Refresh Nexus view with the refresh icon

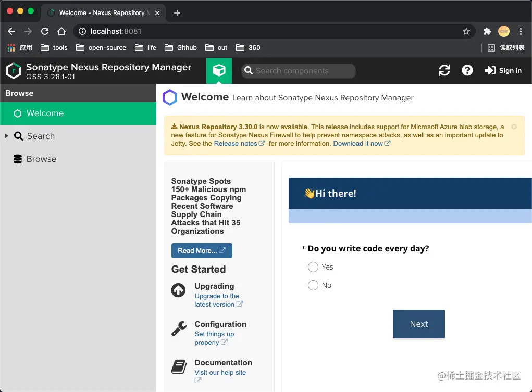[444, 70]
